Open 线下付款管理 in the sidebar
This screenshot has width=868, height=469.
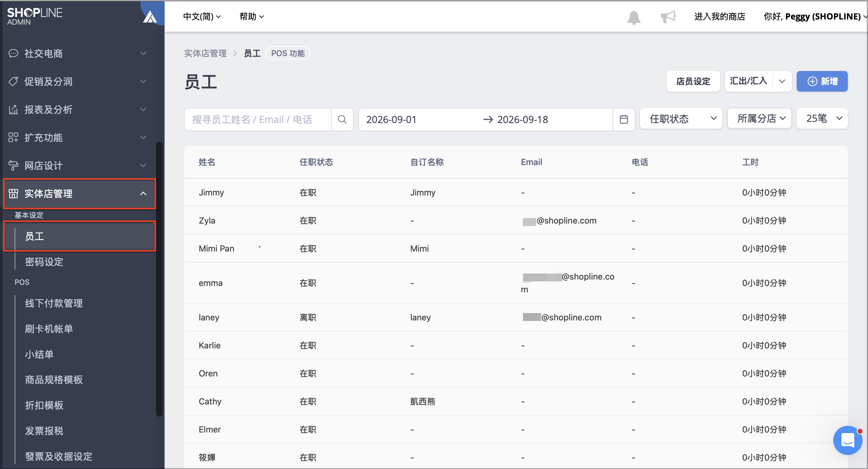tap(54, 303)
